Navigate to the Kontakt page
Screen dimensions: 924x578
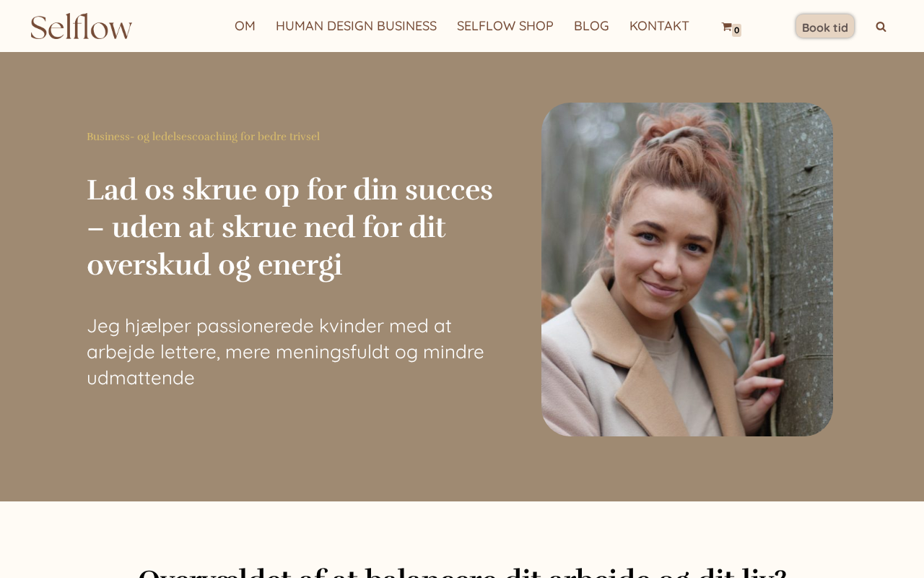pos(659,26)
